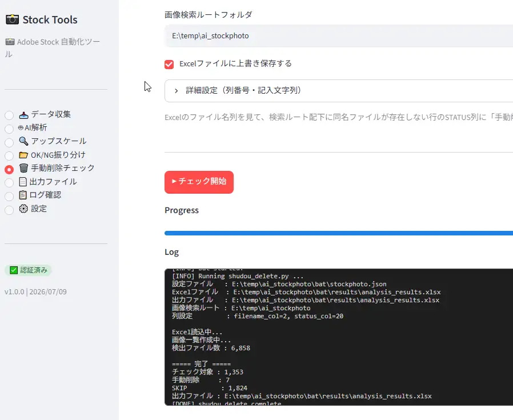Screen dimensions: 513x420
Task: Click log line 列設定 filename_col=2
Action: point(258,316)
